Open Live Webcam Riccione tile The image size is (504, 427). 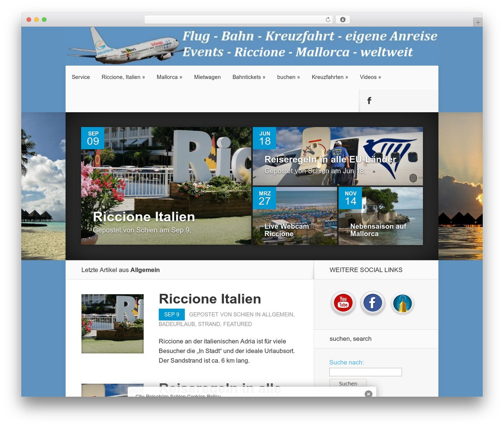pos(295,216)
